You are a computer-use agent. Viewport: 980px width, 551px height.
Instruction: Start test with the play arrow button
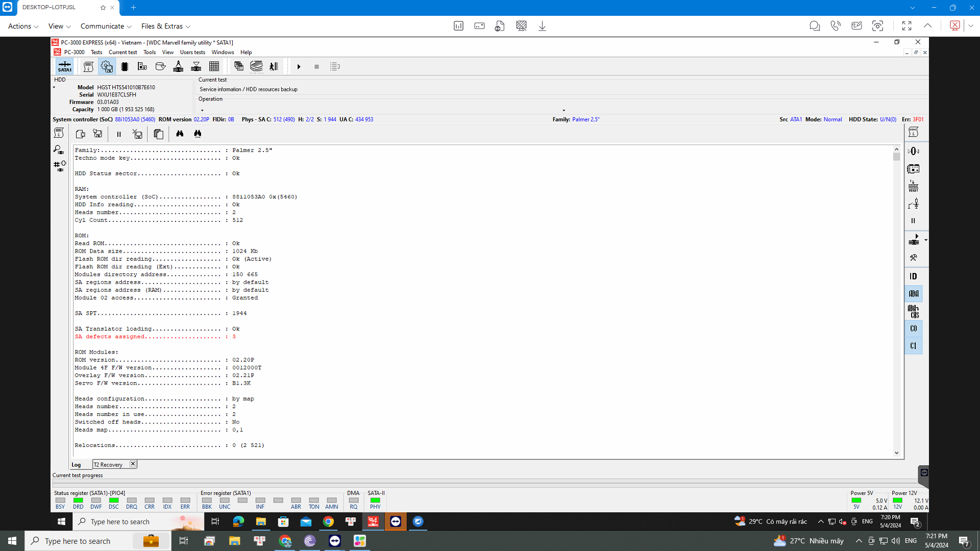[299, 67]
